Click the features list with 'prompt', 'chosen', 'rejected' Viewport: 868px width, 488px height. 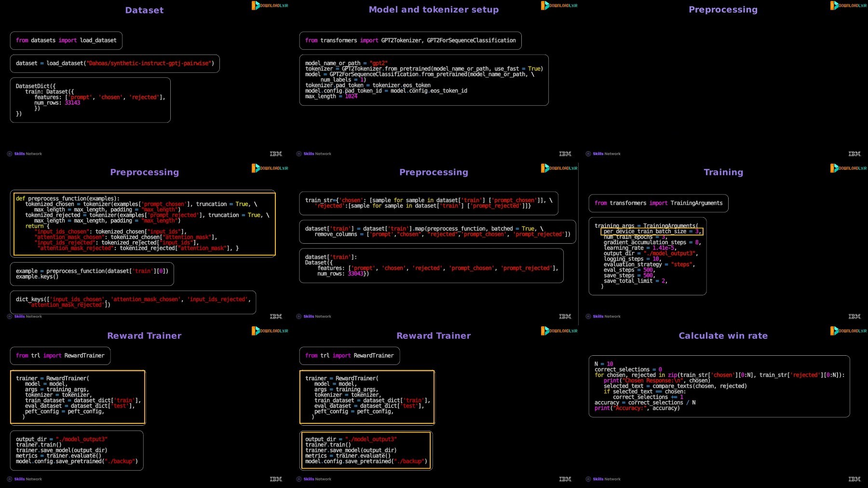(100, 97)
